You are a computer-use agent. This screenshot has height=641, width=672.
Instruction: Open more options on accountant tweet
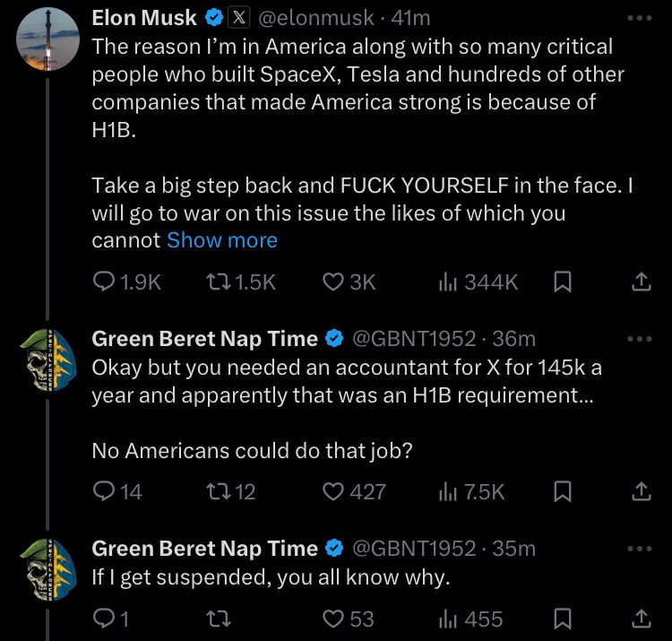coord(641,339)
